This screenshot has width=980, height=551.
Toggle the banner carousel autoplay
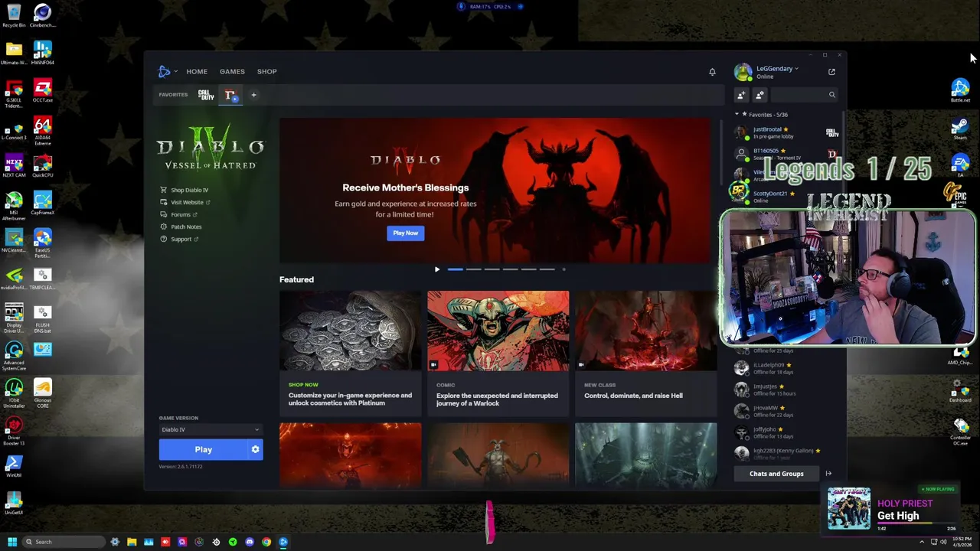point(437,269)
